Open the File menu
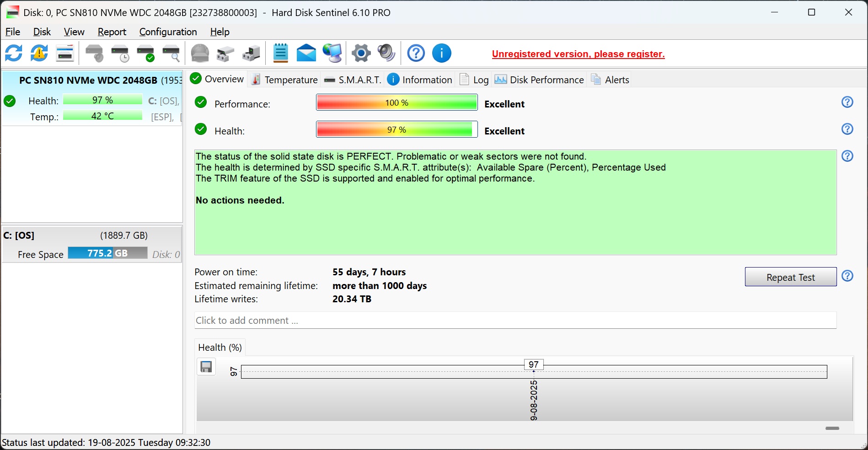 (x=13, y=32)
